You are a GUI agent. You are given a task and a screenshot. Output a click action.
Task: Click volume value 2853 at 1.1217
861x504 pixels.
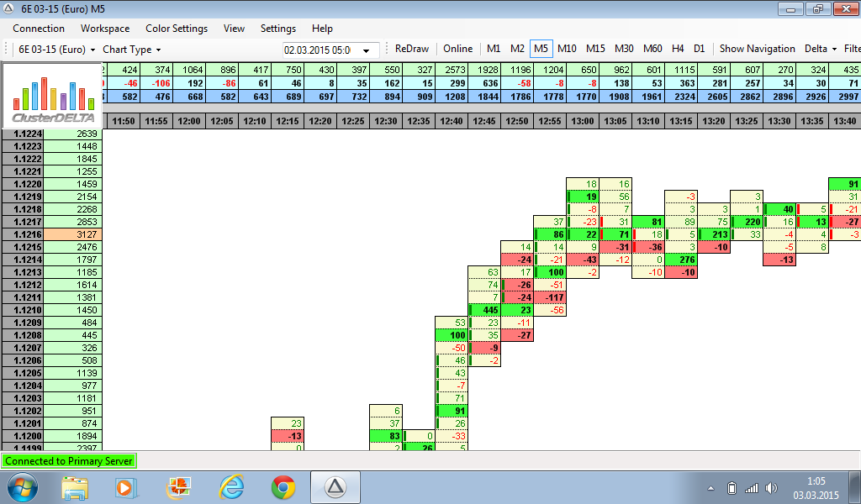click(x=73, y=222)
